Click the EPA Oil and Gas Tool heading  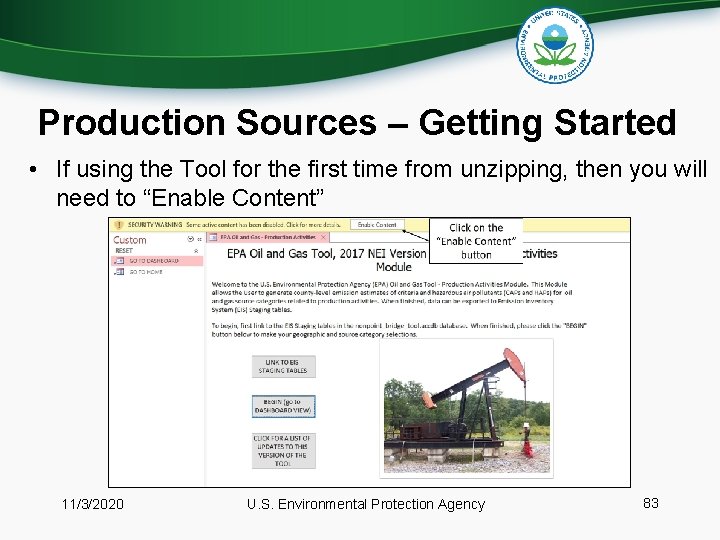pyautogui.click(x=393, y=260)
